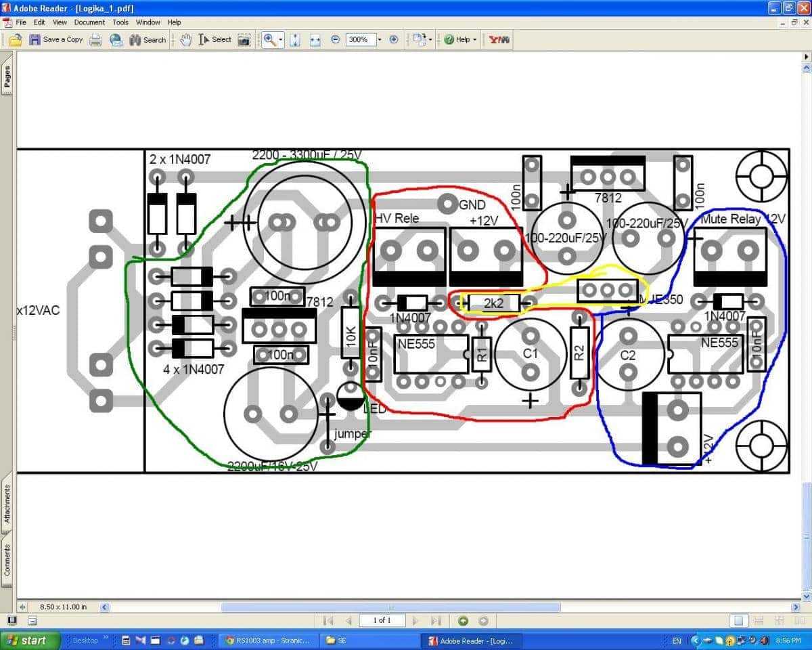Open the Attachments side panel tab
The image size is (812, 650).
(7, 504)
